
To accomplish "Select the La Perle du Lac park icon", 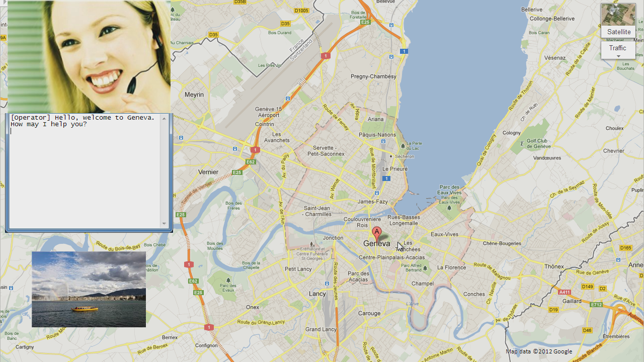I will [403, 146].
